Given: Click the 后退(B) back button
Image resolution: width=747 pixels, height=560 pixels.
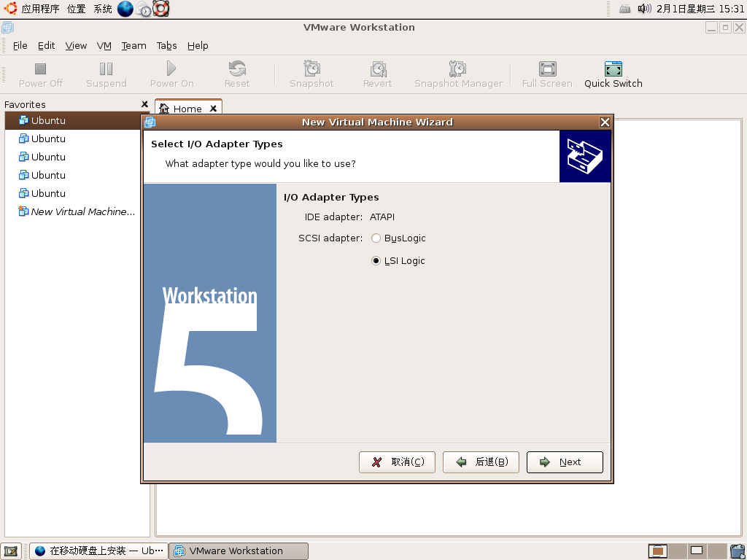Looking at the screenshot, I should click(x=481, y=462).
